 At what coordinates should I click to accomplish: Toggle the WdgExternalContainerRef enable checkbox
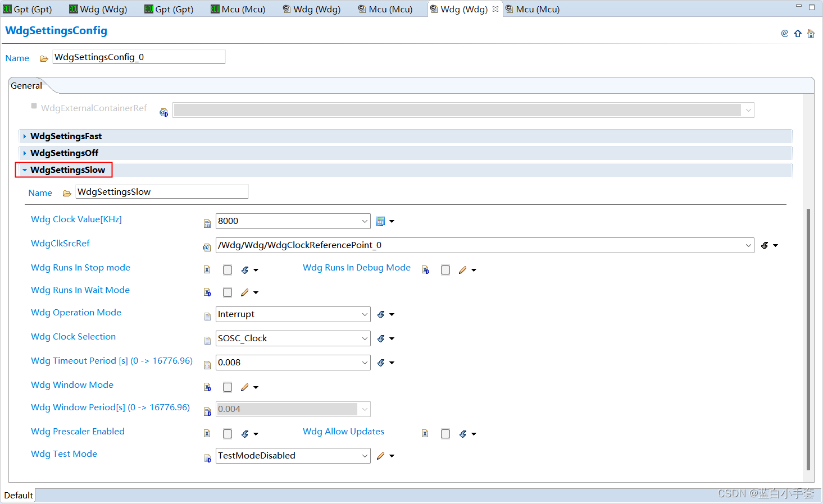34,106
